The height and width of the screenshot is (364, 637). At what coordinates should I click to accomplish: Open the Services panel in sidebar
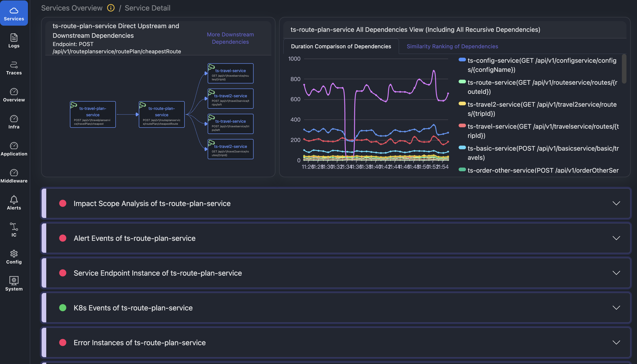pyautogui.click(x=14, y=13)
